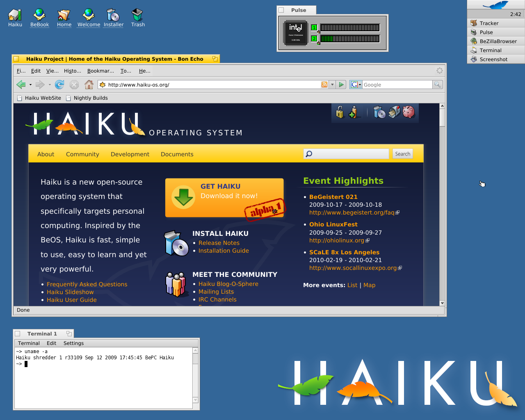The height and width of the screenshot is (420, 525).
Task: Open the browser File menu
Action: point(21,71)
